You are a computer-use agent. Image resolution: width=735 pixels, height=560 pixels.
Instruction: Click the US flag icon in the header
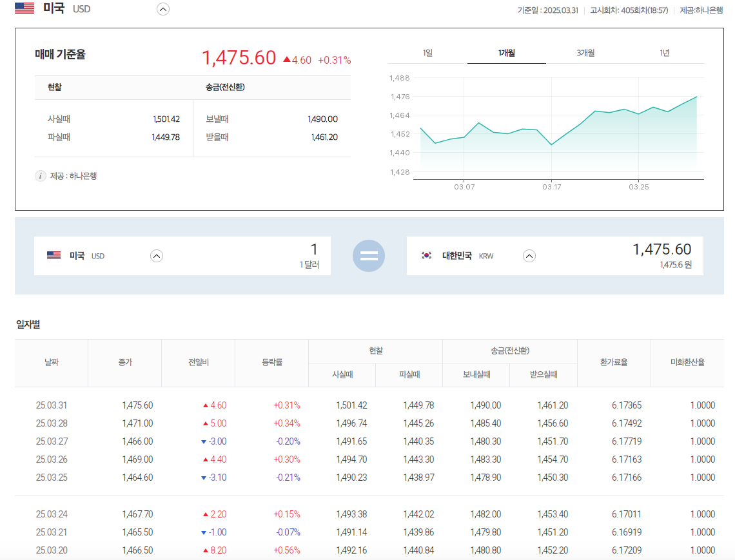(x=24, y=8)
